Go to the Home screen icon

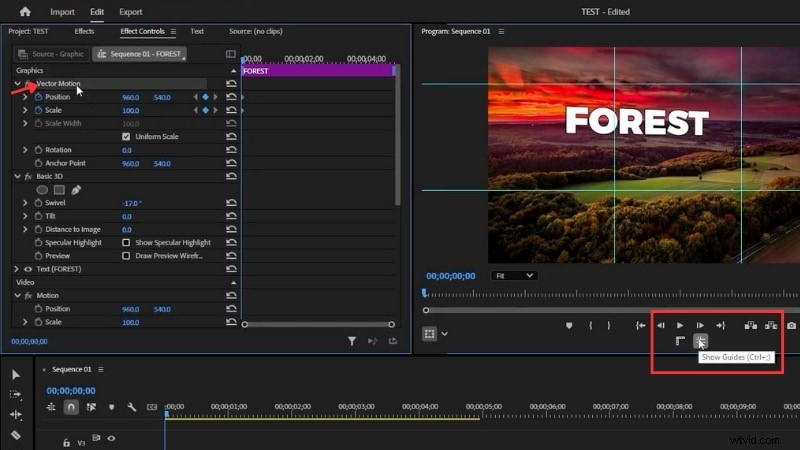[x=25, y=11]
